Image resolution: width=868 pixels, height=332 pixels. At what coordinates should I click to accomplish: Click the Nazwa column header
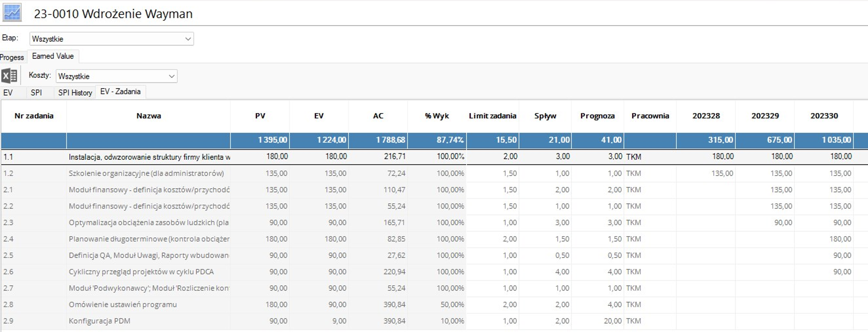coord(148,116)
